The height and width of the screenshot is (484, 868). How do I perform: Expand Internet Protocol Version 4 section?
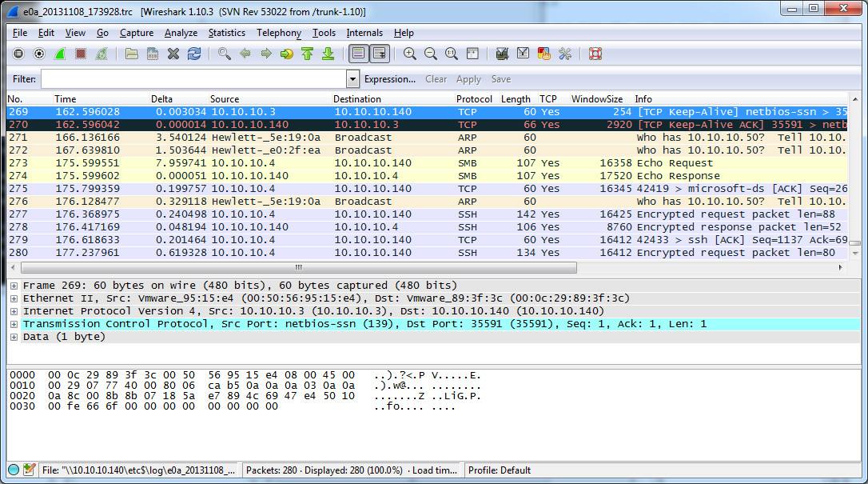coord(14,311)
